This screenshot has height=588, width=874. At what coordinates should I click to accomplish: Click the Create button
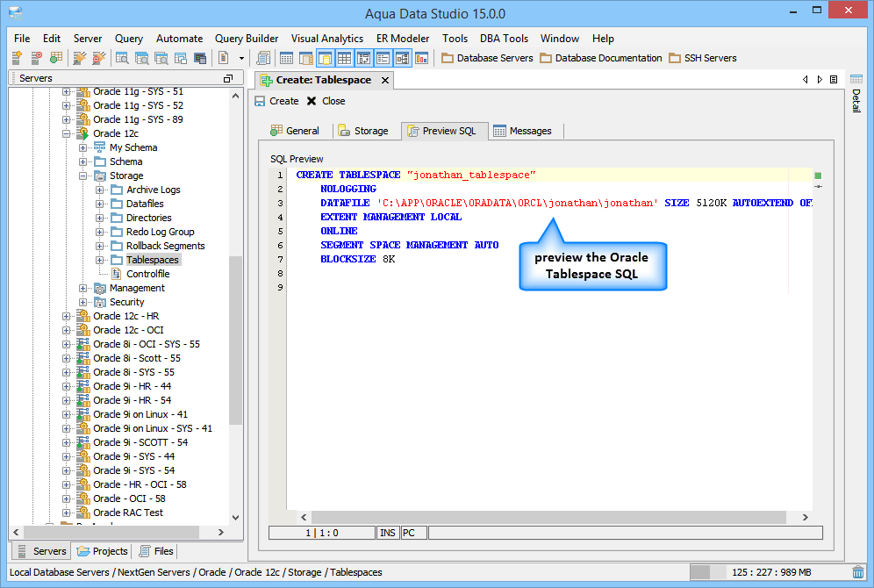pos(276,101)
